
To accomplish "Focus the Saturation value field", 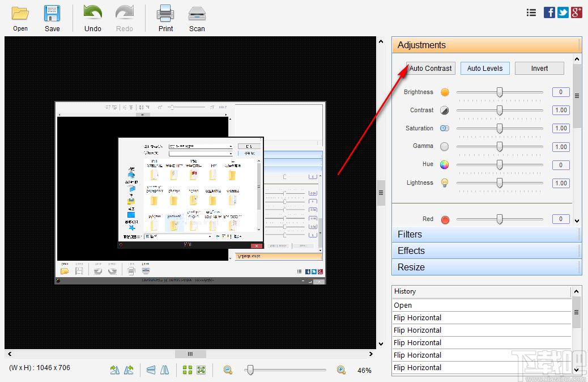I will [561, 128].
